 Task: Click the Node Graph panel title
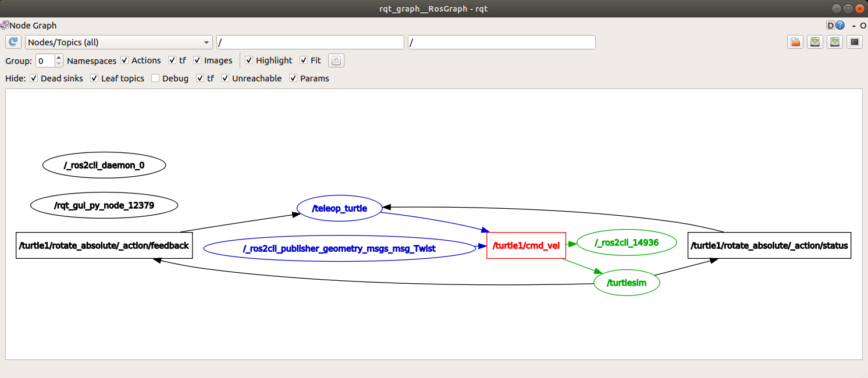coord(33,26)
